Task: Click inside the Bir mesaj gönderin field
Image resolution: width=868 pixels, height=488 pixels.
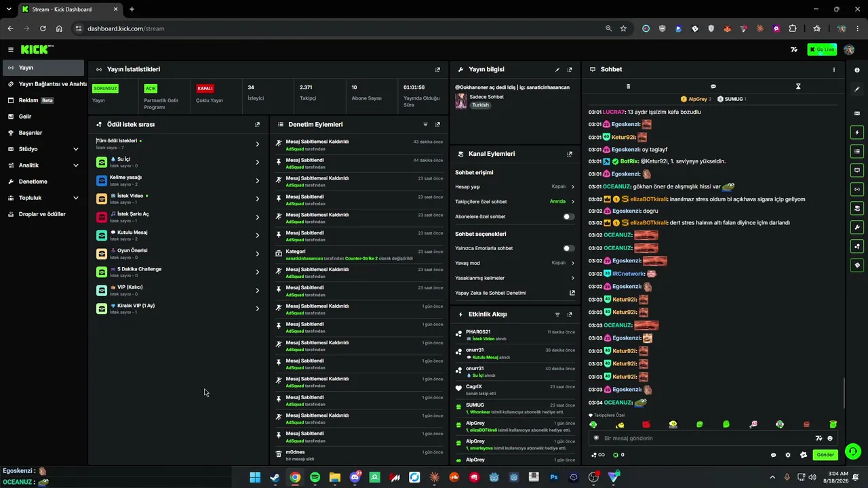Action: click(x=705, y=439)
